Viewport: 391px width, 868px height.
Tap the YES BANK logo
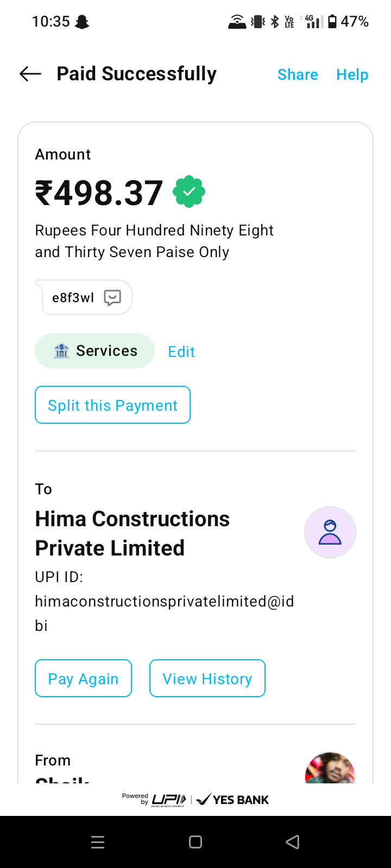click(232, 800)
